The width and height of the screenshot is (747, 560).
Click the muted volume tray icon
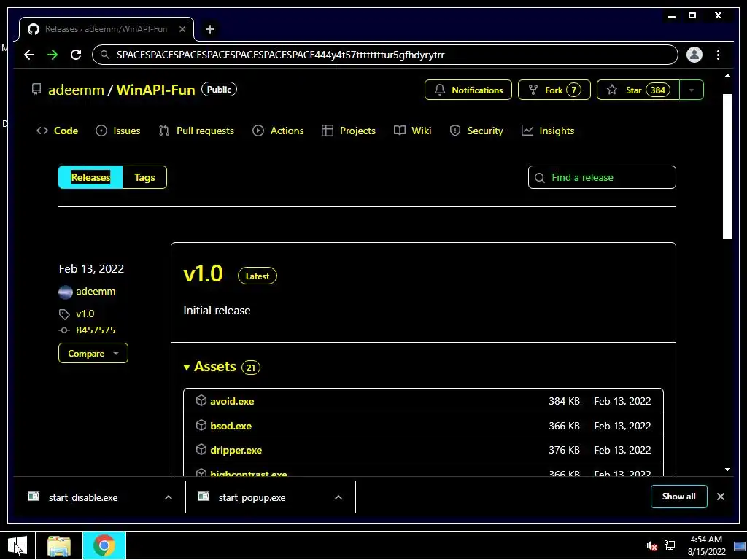click(652, 545)
